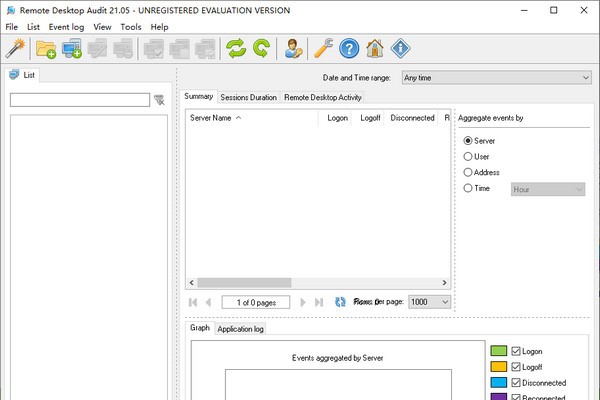Screen dimensions: 600x400
Task: Click the greyed-out edit computer icon
Action: (x=97, y=49)
